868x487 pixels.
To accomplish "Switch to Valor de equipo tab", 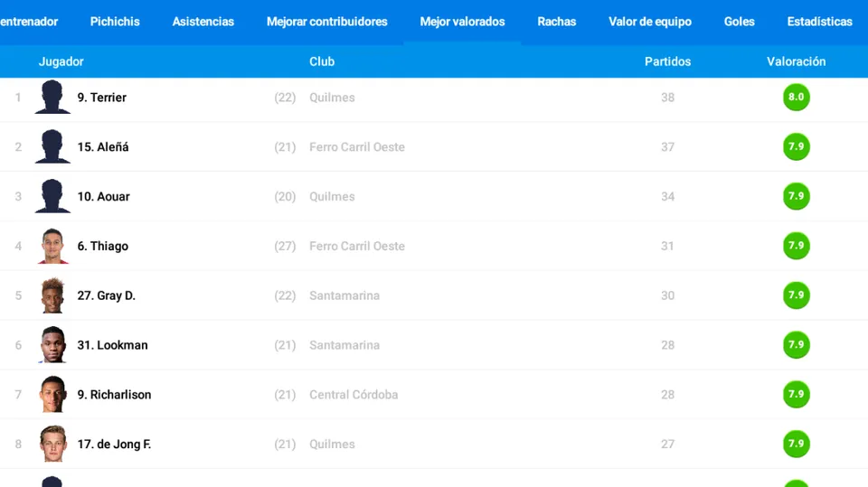I will point(650,22).
